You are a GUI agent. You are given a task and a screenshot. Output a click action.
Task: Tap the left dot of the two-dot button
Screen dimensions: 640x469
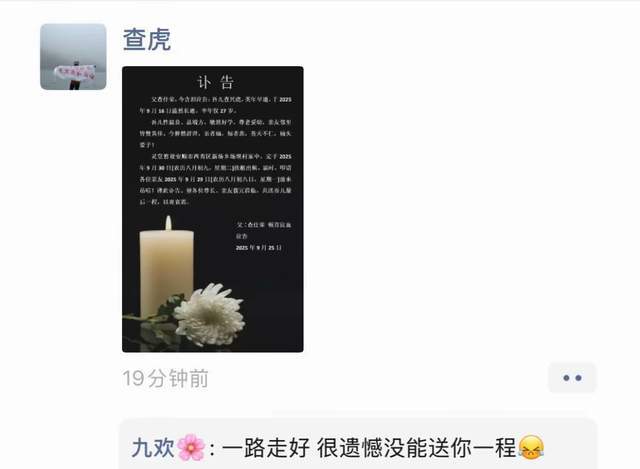pos(566,378)
